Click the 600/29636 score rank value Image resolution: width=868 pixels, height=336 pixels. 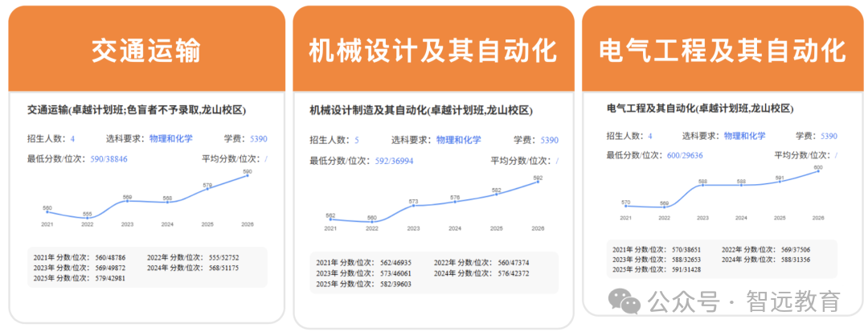click(685, 156)
